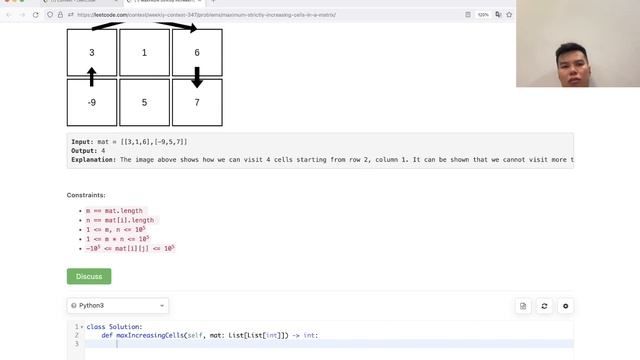
Task: Bookmark this page with the star icon
Action: 509,15
